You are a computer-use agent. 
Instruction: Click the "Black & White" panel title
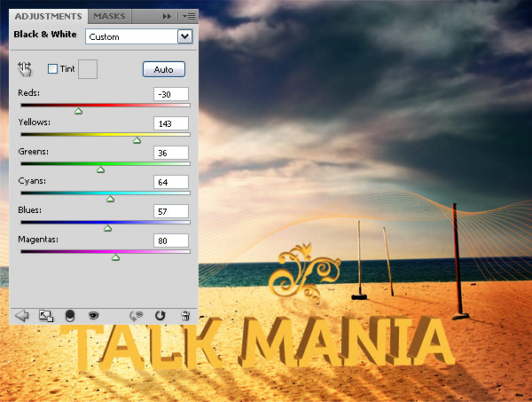pos(45,35)
